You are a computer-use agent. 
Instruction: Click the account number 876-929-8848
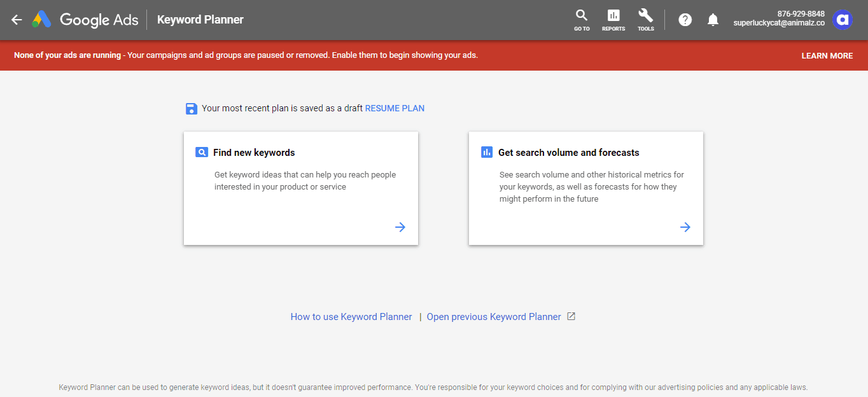click(801, 14)
